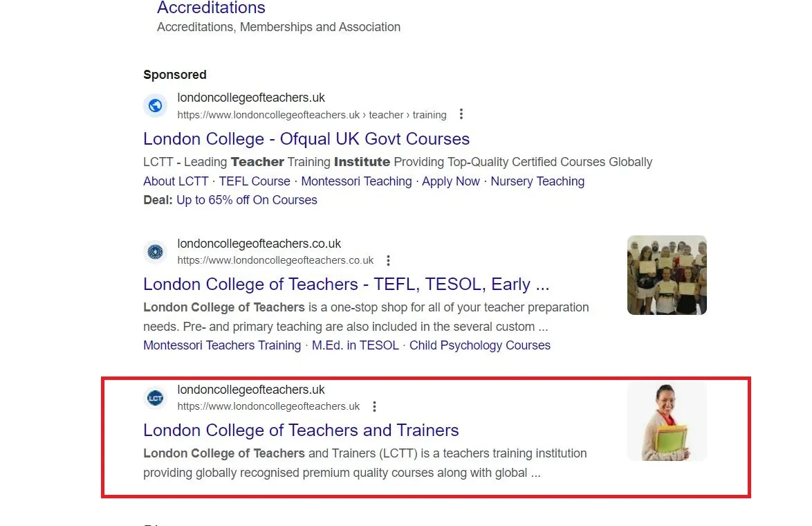
Task: Click the Up to 65% off deal
Action: coord(246,200)
